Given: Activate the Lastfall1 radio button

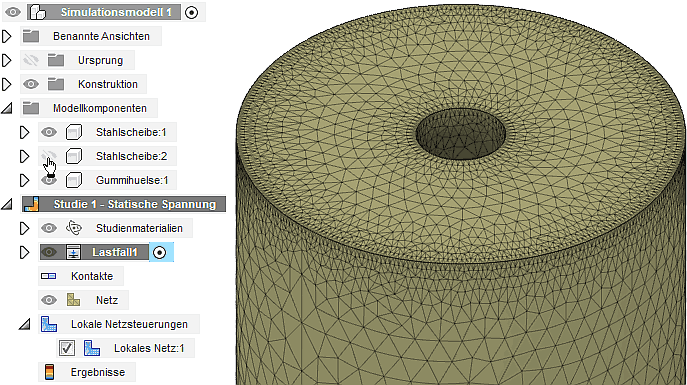Looking at the screenshot, I should pos(159,253).
